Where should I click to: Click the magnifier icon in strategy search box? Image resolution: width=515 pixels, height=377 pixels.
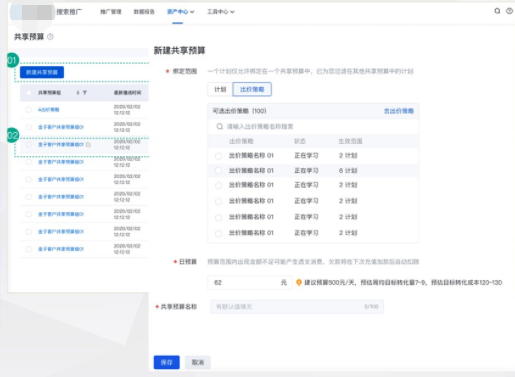(x=219, y=126)
